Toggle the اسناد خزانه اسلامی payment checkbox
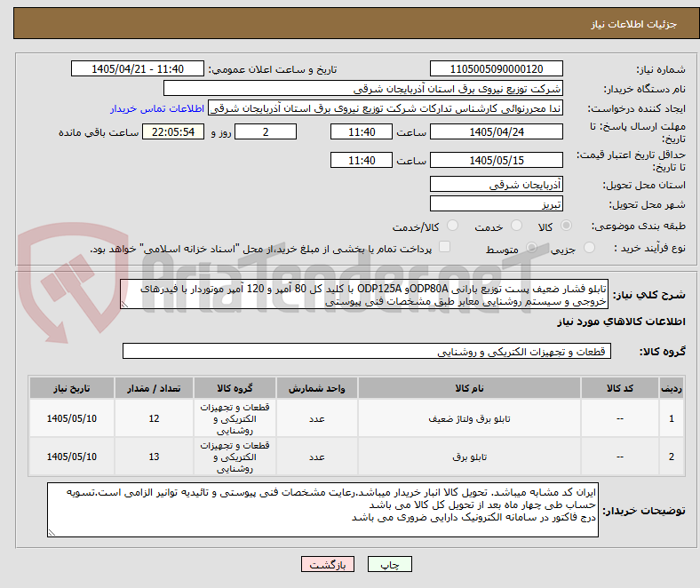Screen dimensions: 700x588 pyautogui.click(x=445, y=247)
